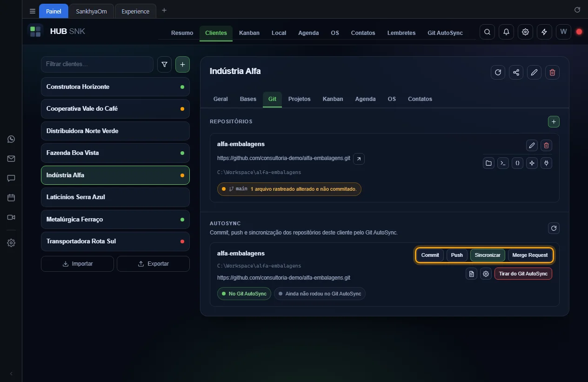Select the Bases tab of the client
The image size is (588, 382).
[248, 99]
